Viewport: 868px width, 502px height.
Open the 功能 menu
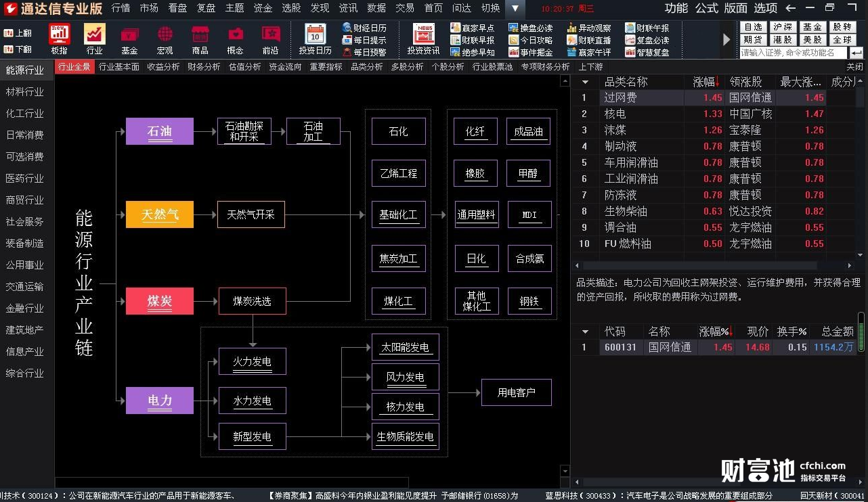(x=676, y=8)
